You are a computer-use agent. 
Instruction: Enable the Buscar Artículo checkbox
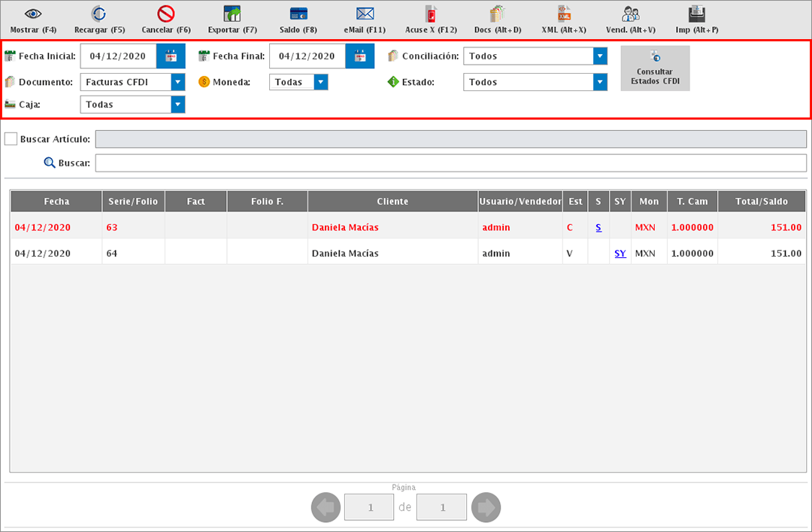[11, 139]
